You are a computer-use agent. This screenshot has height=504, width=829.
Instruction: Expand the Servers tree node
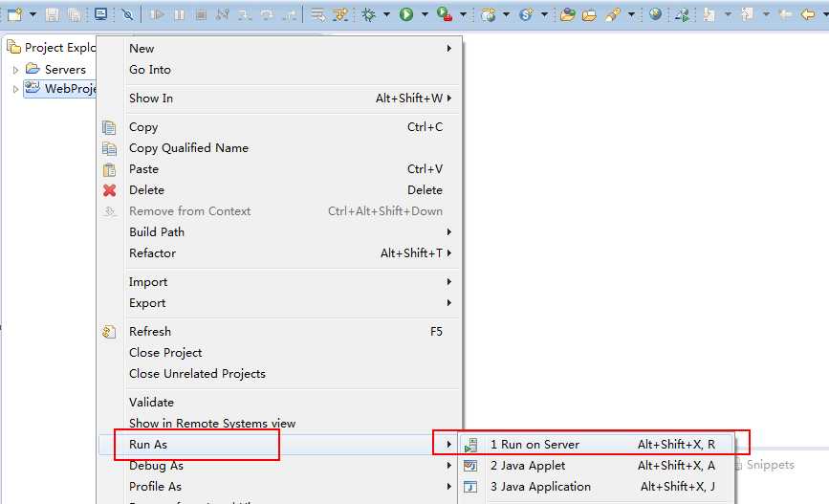[15, 70]
